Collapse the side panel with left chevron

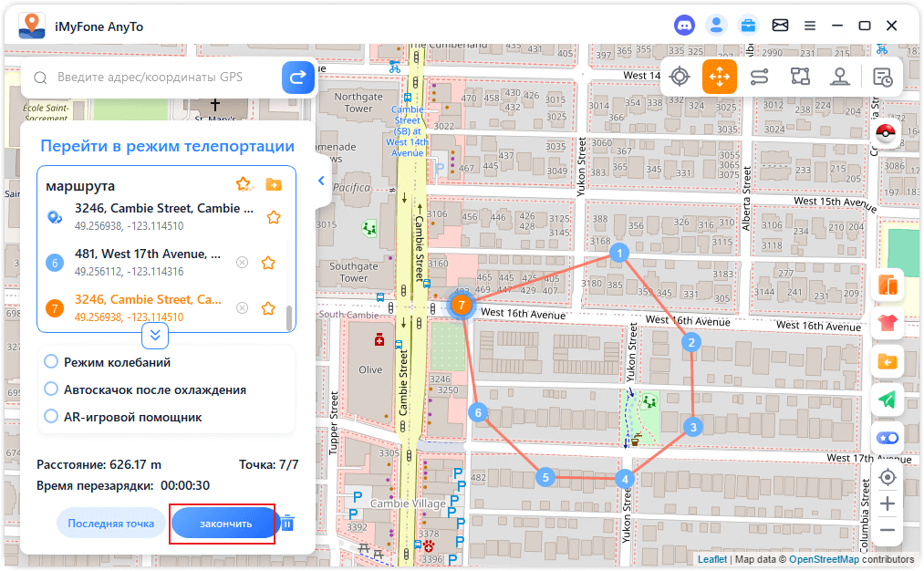321,181
